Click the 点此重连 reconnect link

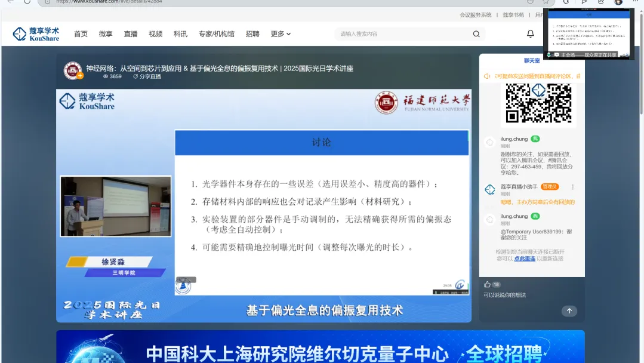pyautogui.click(x=525, y=259)
